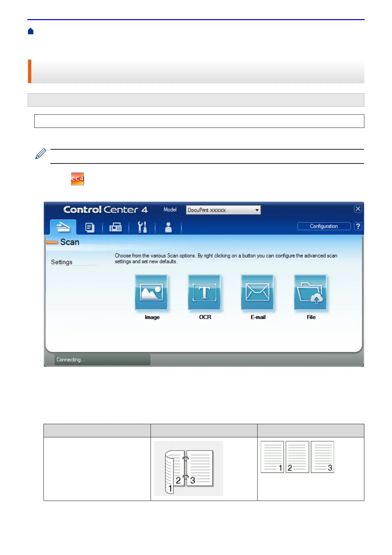Screen dimensions: 392x555
Task: Click the 'Choose from the various Scan options' text
Action: tap(226, 258)
